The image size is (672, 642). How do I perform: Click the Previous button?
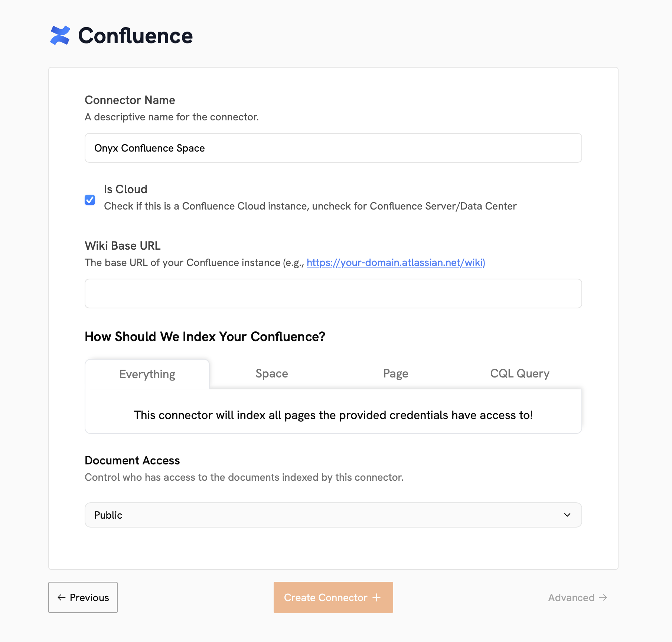83,597
